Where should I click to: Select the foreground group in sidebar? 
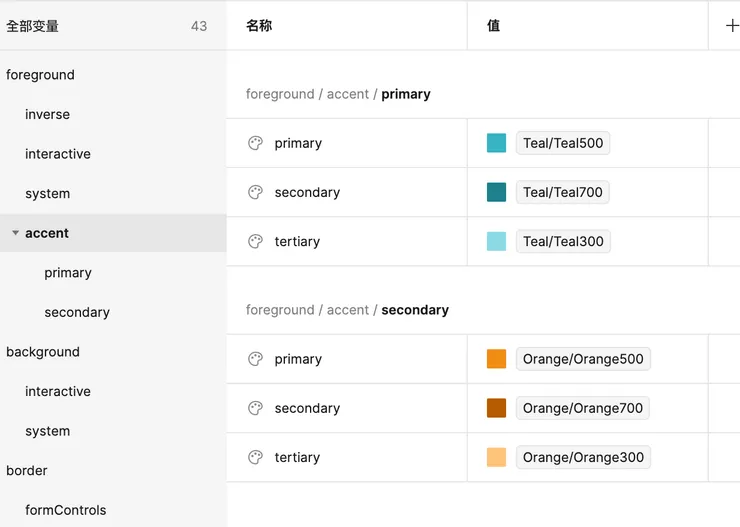(x=40, y=75)
